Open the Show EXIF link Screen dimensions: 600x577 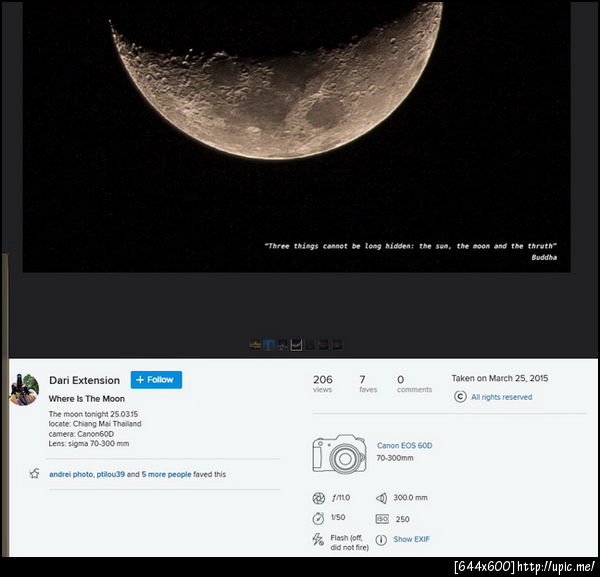click(411, 539)
